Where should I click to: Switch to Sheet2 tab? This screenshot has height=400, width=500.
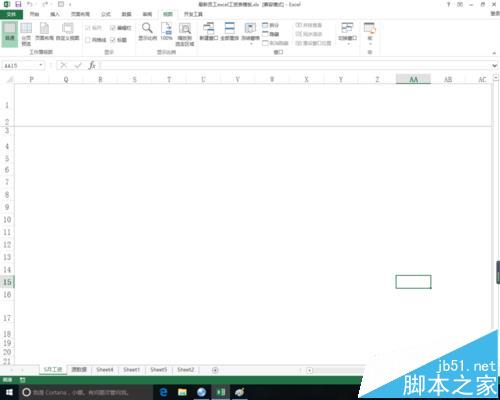click(185, 370)
